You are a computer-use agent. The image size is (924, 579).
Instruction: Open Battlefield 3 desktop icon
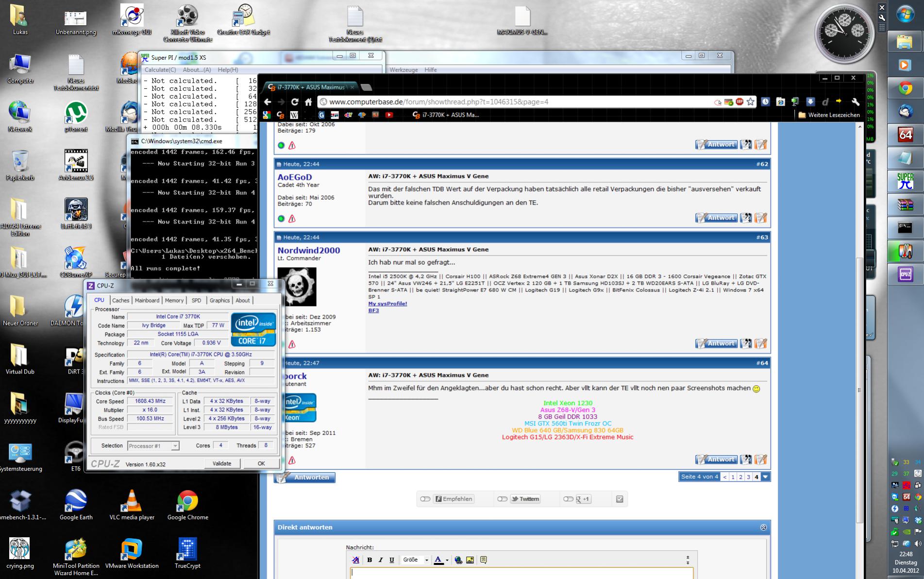tap(76, 214)
